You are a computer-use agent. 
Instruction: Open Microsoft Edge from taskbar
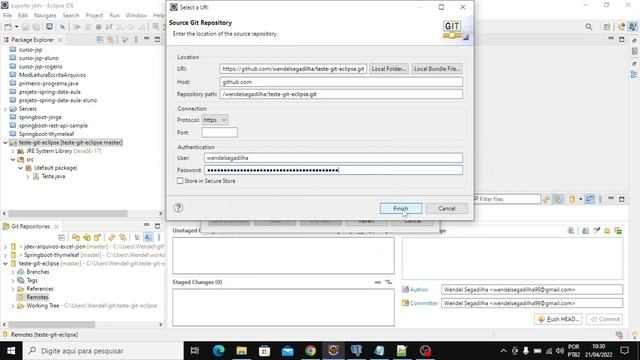point(219,351)
